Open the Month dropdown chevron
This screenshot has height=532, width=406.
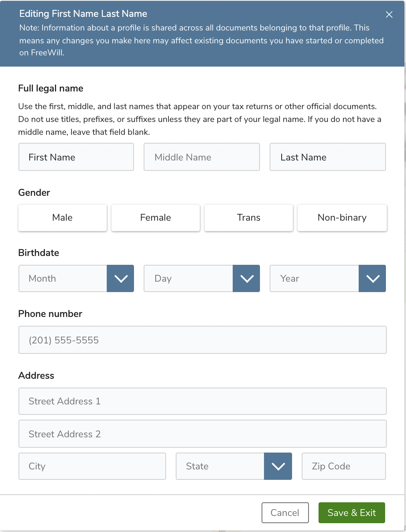pyautogui.click(x=120, y=278)
